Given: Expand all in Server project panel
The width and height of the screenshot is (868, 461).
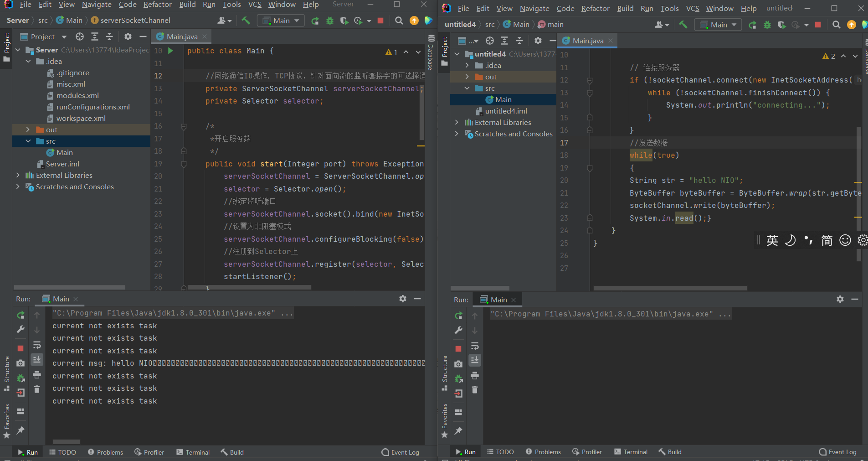Looking at the screenshot, I should 95,36.
